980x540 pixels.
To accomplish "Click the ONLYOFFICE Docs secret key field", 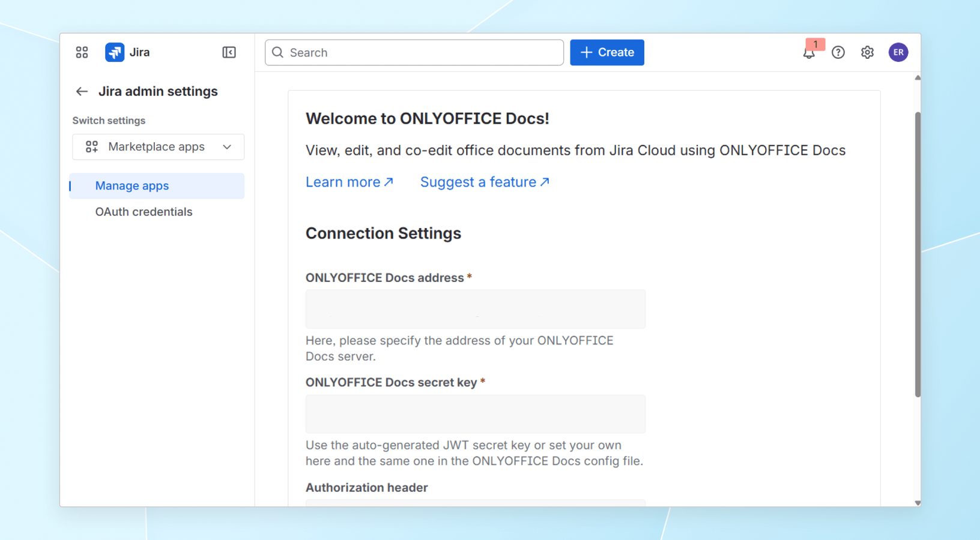I will 475,414.
